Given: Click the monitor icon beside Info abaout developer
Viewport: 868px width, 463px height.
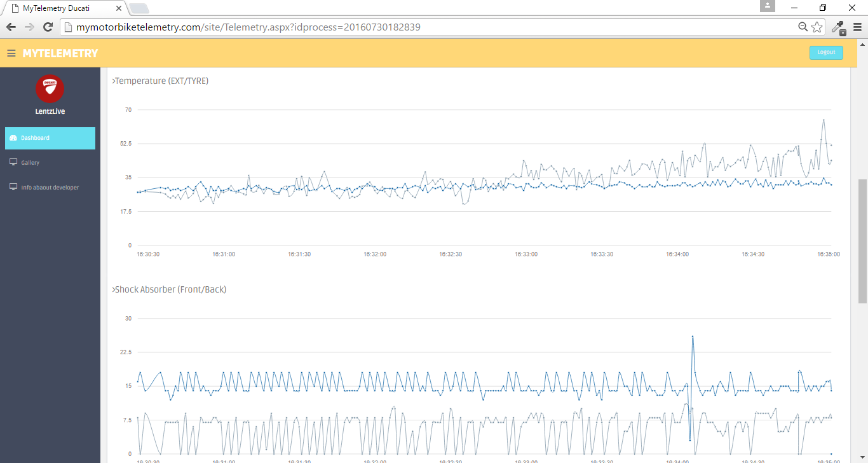Looking at the screenshot, I should (13, 188).
